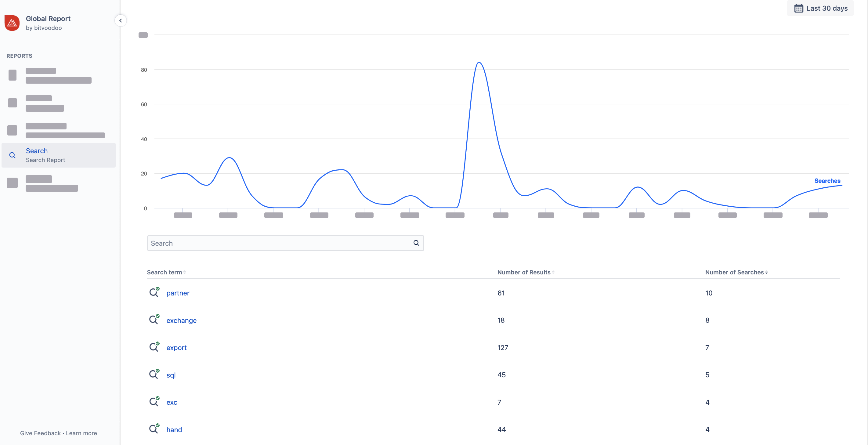
Task: Focus the search term filter input field
Action: click(x=280, y=243)
